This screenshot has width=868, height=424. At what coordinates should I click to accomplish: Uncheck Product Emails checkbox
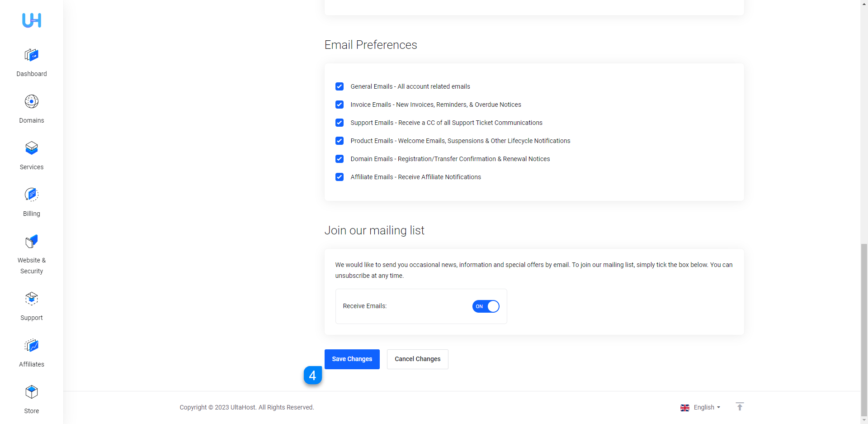[340, 141]
